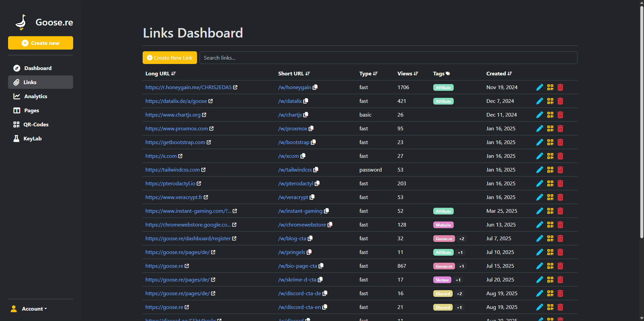Edit the x.com link entry
This screenshot has width=644, height=321.
pos(539,156)
